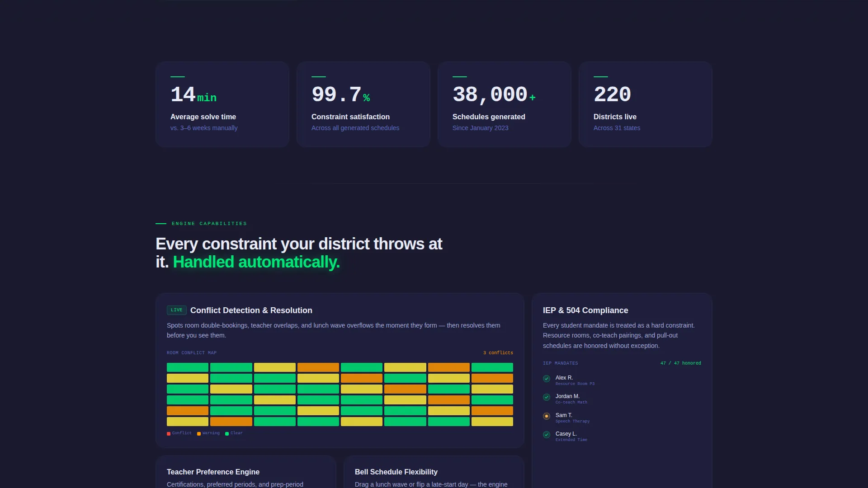Click the 220 Districts live value
This screenshot has height=488, width=868.
click(612, 95)
